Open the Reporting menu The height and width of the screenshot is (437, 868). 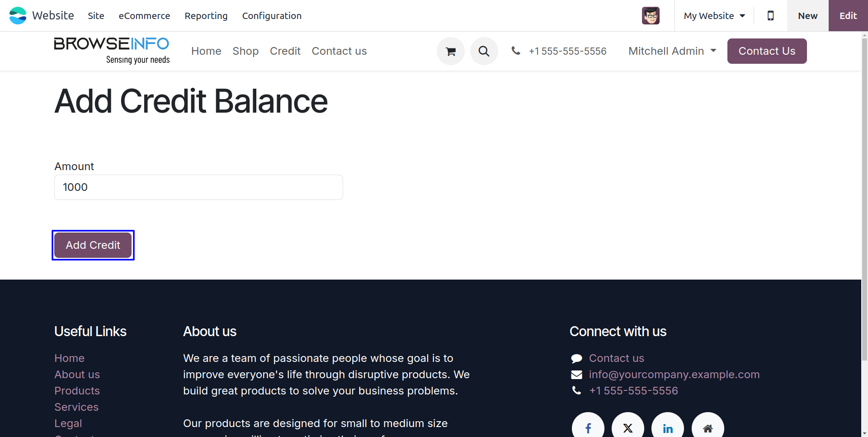pyautogui.click(x=206, y=16)
